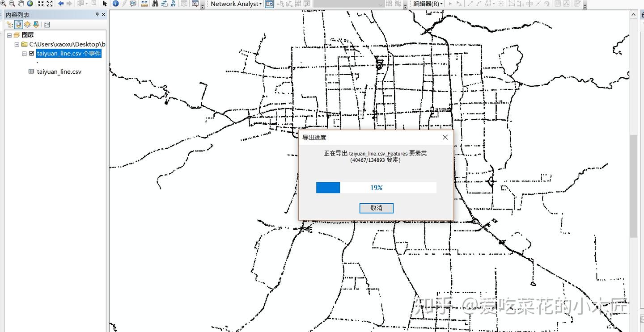Image resolution: width=644 pixels, height=332 pixels.
Task: Go back to previous extent arrow
Action: pos(61,4)
